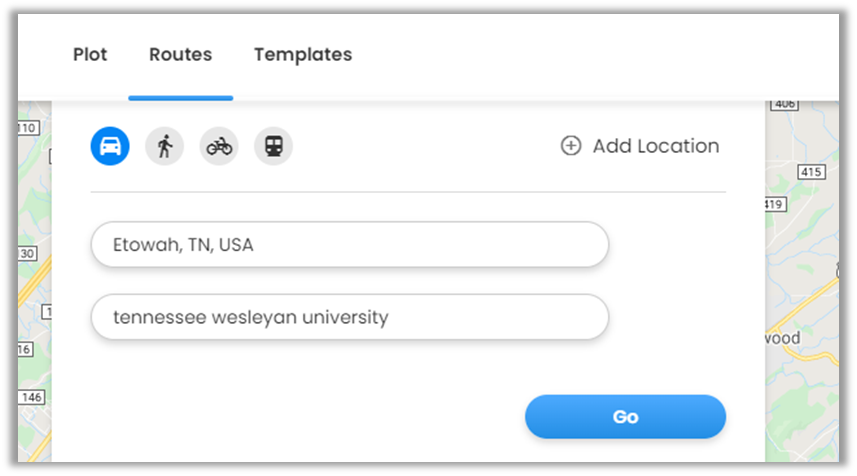The height and width of the screenshot is (476, 857).
Task: Select the driving car travel mode
Action: tap(110, 146)
